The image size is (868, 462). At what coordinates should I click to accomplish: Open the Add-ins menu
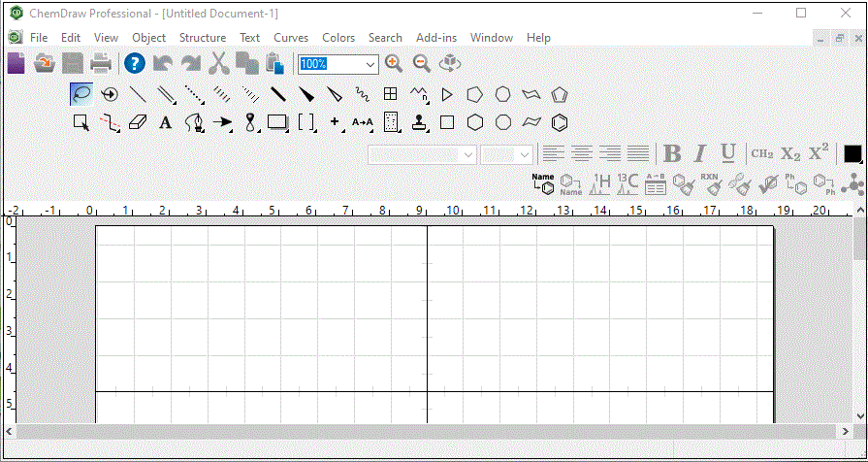(x=436, y=38)
